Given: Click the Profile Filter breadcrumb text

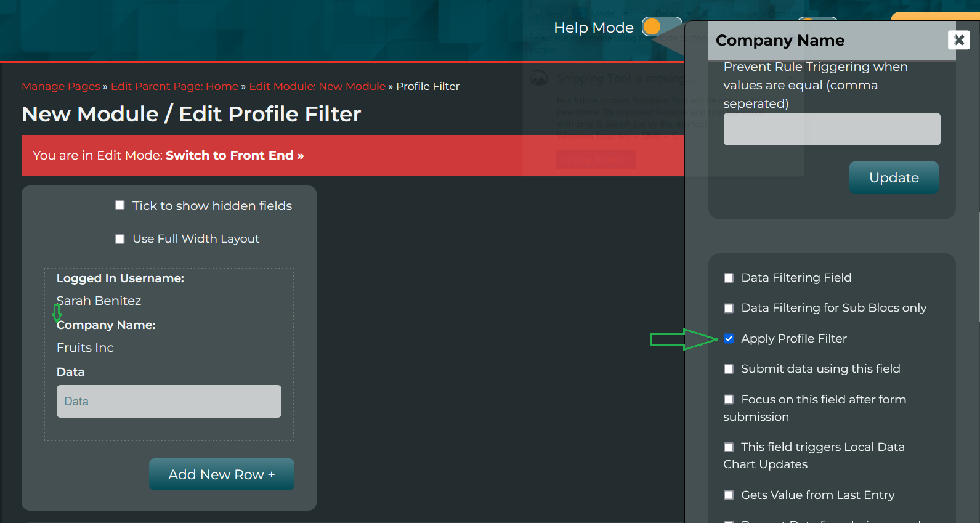Looking at the screenshot, I should point(428,86).
